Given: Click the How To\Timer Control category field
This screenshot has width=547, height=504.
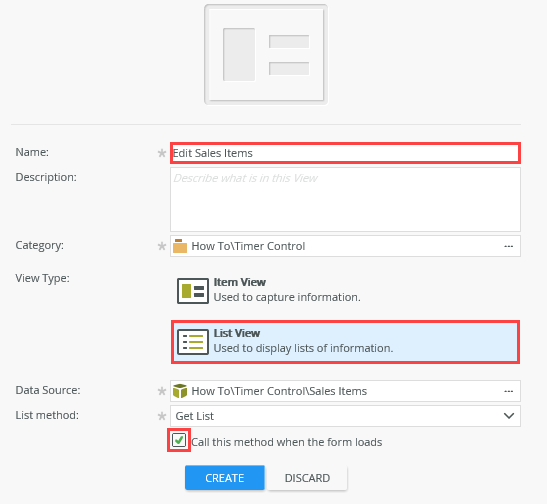Looking at the screenshot, I should pos(345,246).
